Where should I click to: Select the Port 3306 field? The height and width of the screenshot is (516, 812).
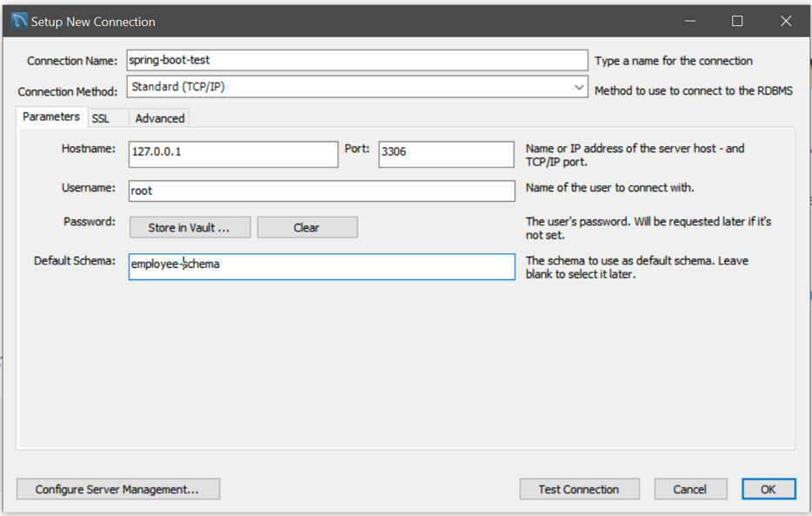[446, 154]
